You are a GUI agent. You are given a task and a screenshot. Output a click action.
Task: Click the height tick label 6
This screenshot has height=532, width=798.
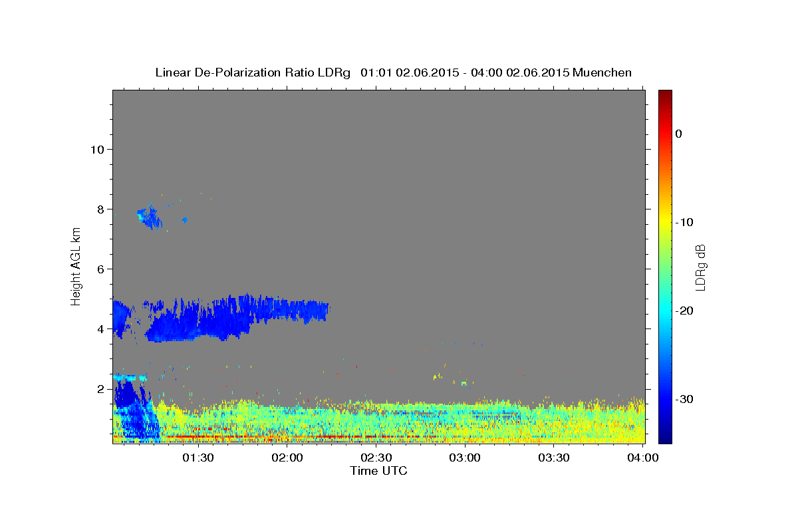pos(100,269)
